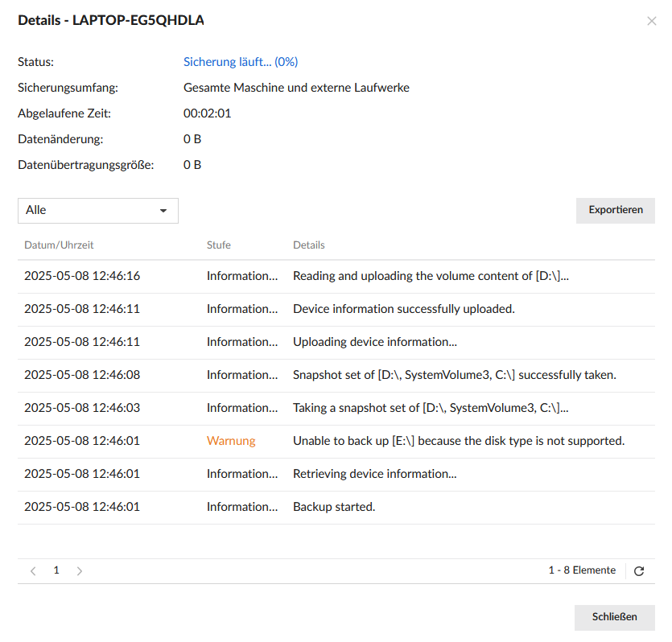The image size is (672, 642).
Task: Open the Alle filter dropdown
Action: point(97,211)
